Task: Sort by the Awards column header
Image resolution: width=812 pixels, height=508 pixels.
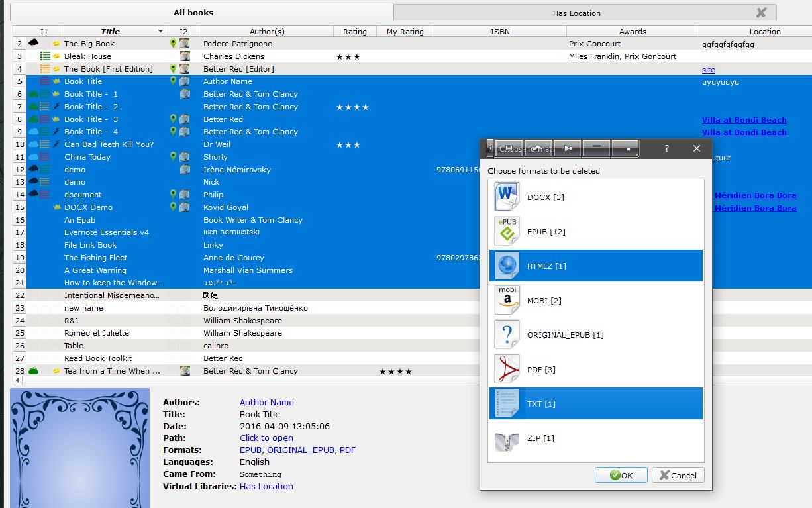Action: coord(633,32)
